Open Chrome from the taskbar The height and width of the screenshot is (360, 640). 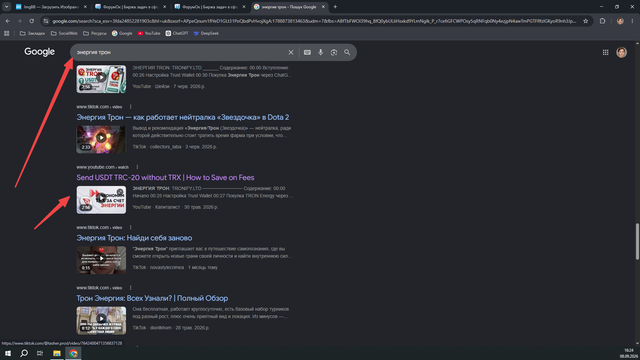tap(73, 353)
